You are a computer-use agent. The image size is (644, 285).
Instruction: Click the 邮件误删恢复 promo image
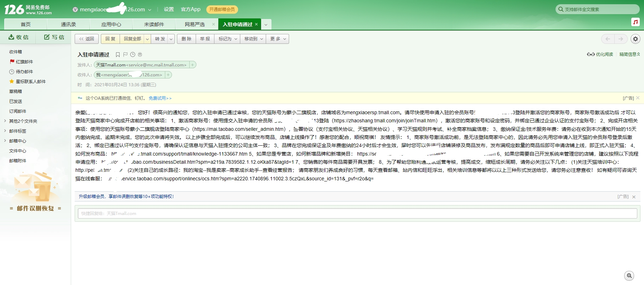tap(35, 191)
